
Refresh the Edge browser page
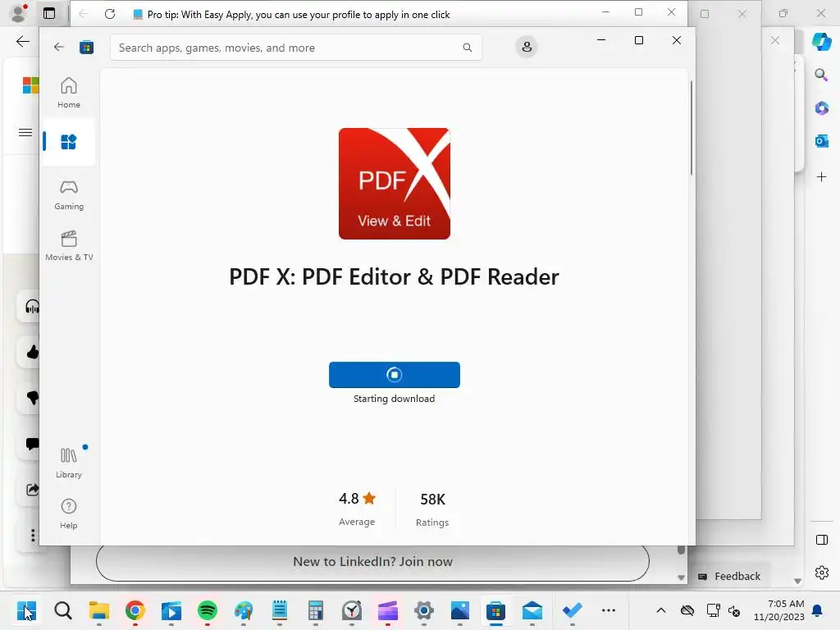click(x=110, y=14)
